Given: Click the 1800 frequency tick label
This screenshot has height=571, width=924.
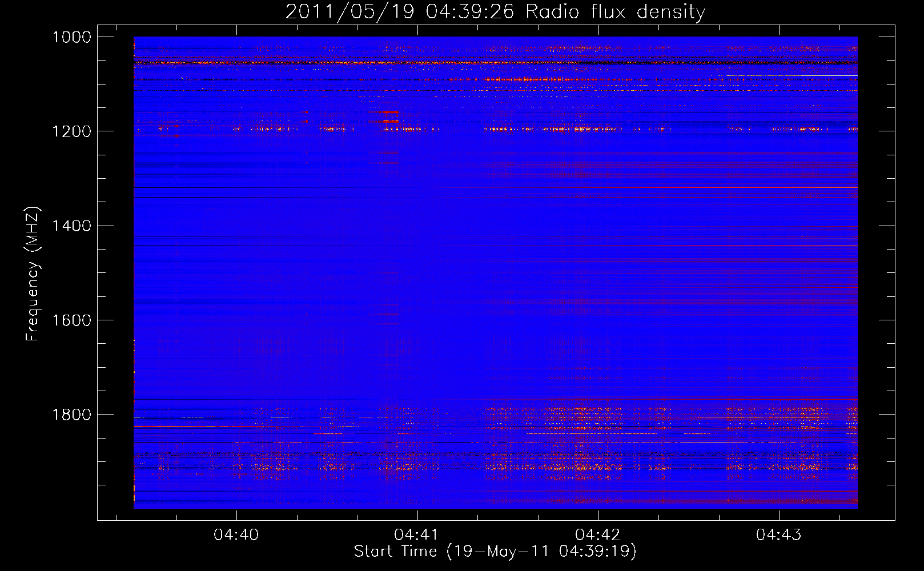Looking at the screenshot, I should coord(72,415).
